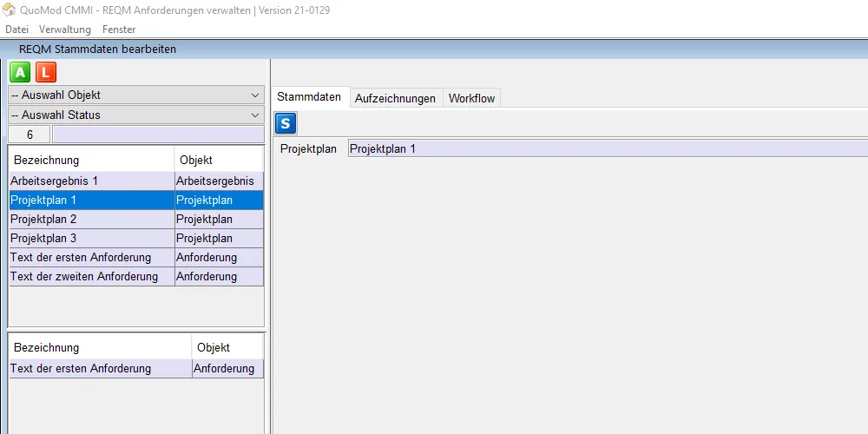This screenshot has width=868, height=434.
Task: Switch to the Aufzeichnungen tab
Action: click(x=395, y=98)
